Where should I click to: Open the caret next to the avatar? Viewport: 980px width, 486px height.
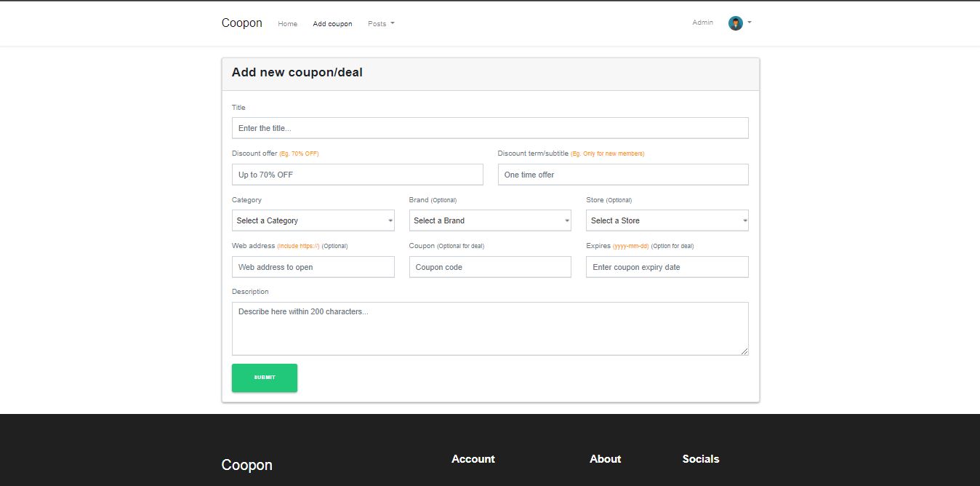coord(750,23)
